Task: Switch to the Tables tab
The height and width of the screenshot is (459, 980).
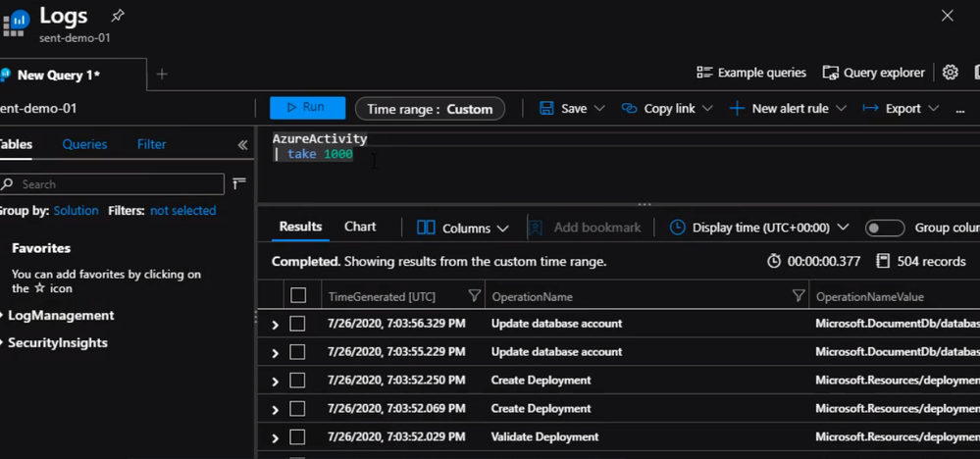Action: pos(16,144)
